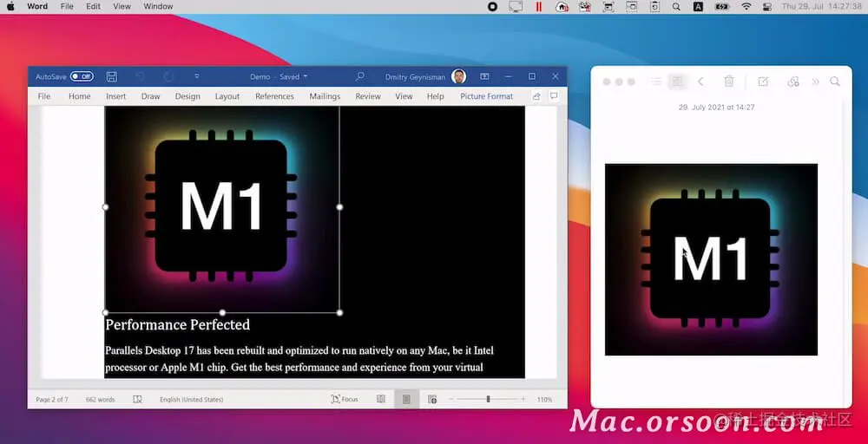Screen dimensions: 868x444
Task: Click the menu bar date and clock
Action: coord(821,7)
